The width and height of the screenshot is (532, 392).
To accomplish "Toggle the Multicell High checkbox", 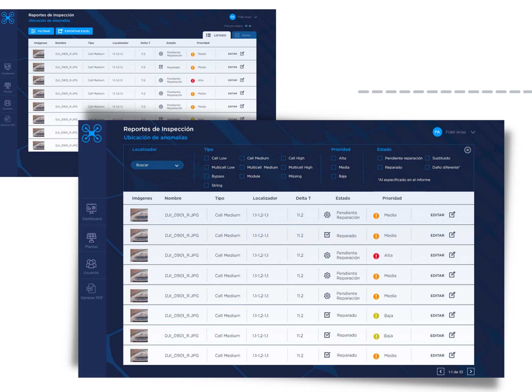I will point(283,167).
